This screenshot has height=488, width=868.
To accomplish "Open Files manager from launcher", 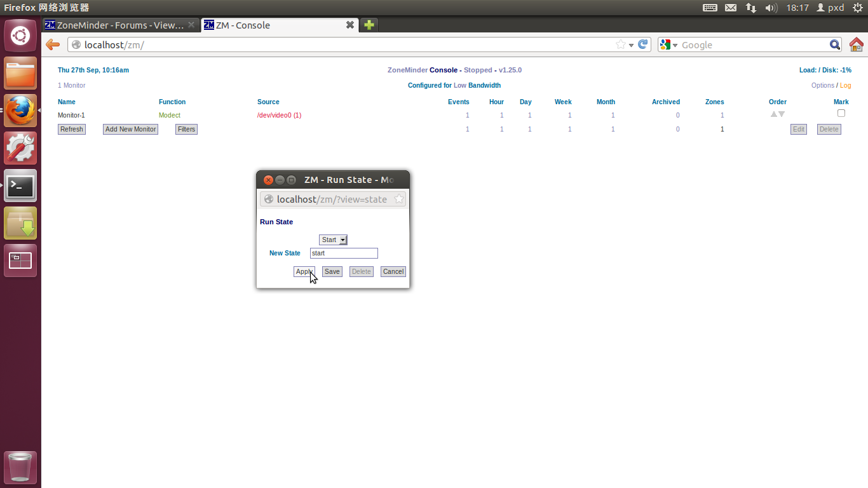I will 20,73.
